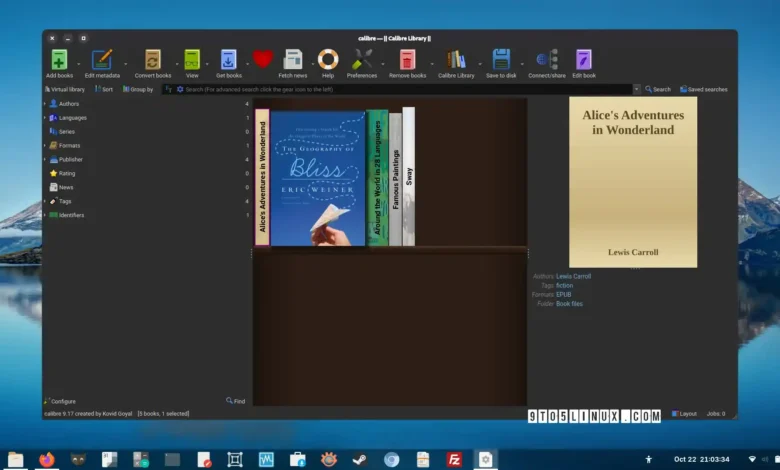Click the Add books toolbar icon
780x470 pixels.
point(59,60)
